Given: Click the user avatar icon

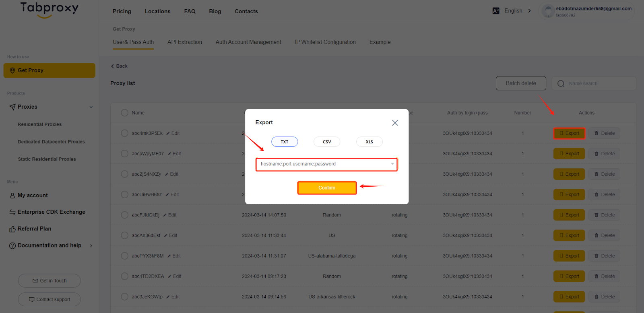Looking at the screenshot, I should click(x=548, y=11).
